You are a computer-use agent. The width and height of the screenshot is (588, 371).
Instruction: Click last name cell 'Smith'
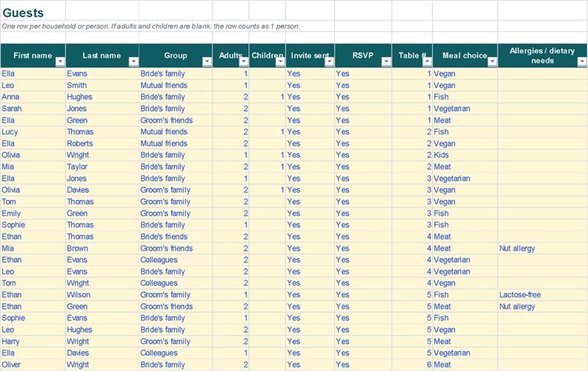coord(102,85)
